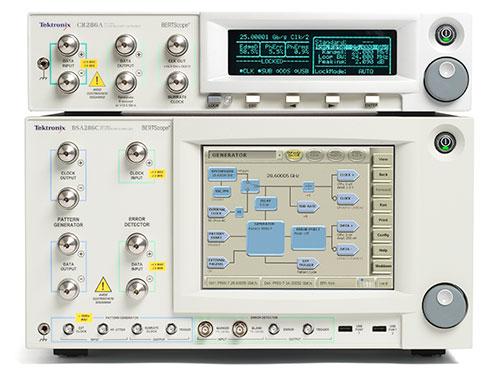Image resolution: width=500 pixels, height=375 pixels.
Task: Click the USB Port 1 socket
Action: point(345,329)
